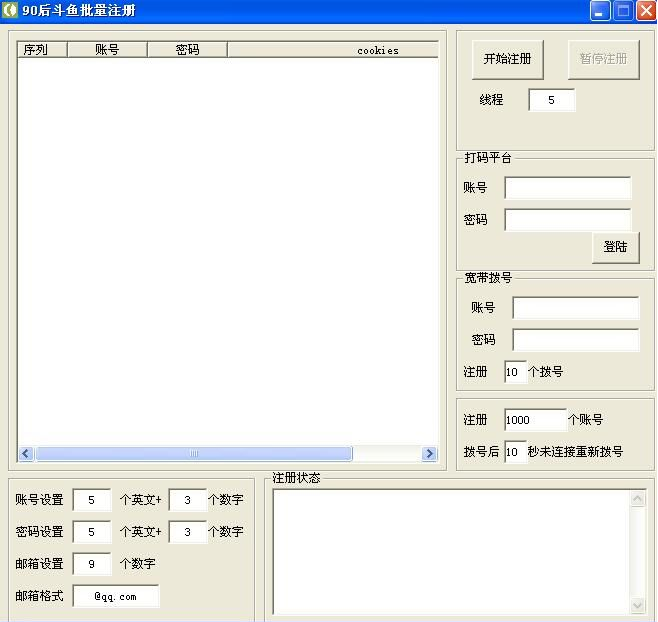This screenshot has width=658, height=622.
Task: Click the down arrow in 注册状态 scrollbar
Action: 638,605
